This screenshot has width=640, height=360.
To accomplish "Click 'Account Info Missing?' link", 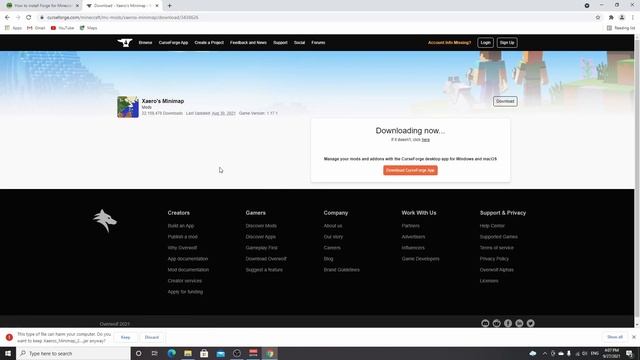I will 449,42.
